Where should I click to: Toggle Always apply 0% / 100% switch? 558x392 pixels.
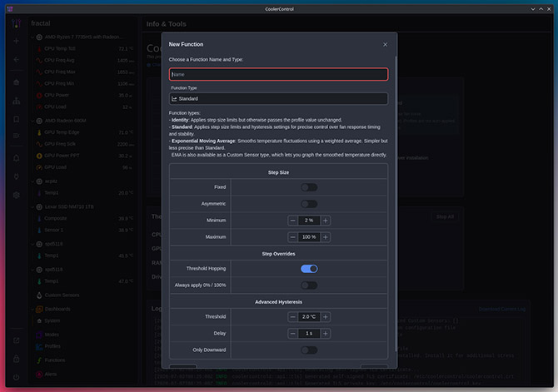click(309, 285)
